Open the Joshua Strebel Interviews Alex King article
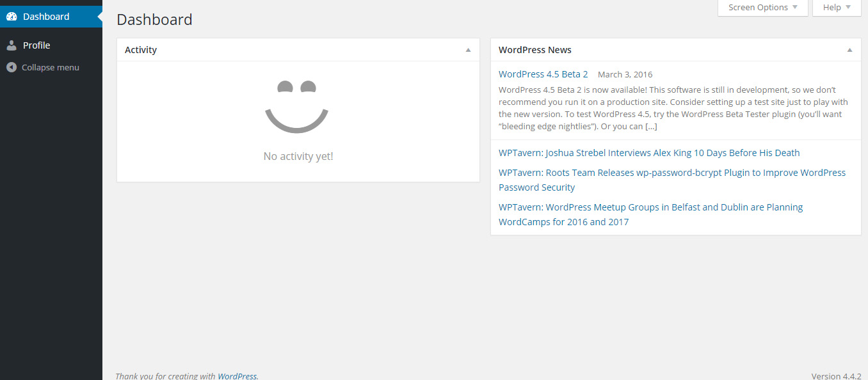Screen dimensions: 868x380 [x=649, y=153]
